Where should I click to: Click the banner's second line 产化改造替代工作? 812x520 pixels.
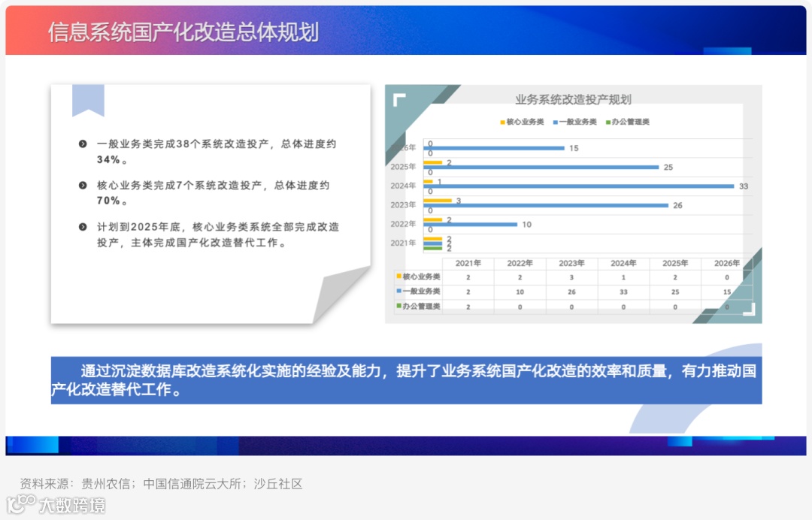(117, 389)
